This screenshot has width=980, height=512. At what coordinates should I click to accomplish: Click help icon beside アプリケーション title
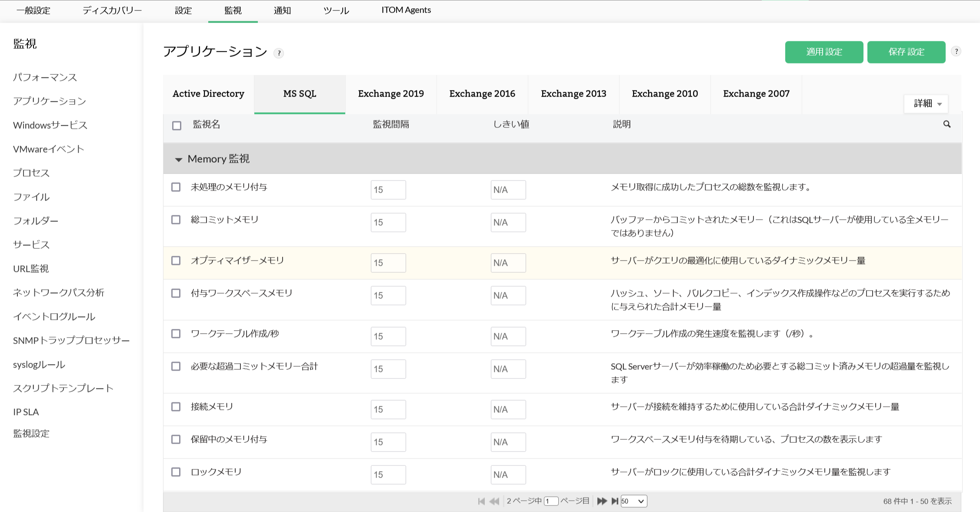(279, 53)
